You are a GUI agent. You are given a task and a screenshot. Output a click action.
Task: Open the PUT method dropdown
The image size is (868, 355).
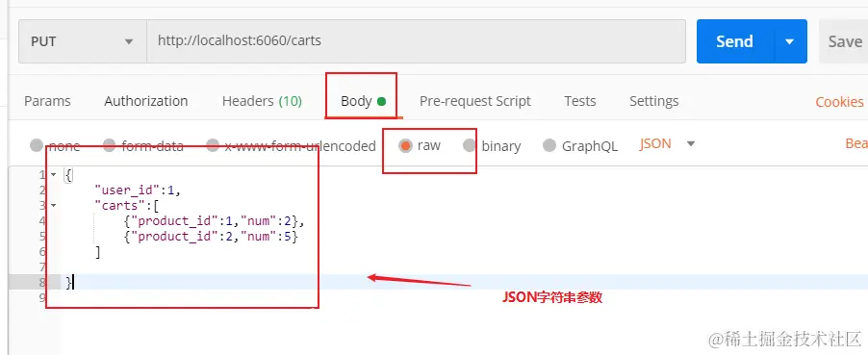83,41
